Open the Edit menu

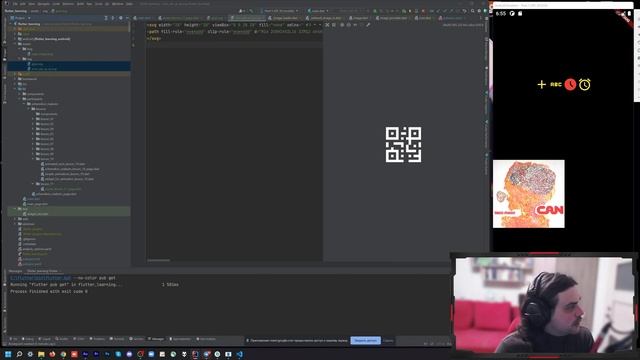(23, 4)
